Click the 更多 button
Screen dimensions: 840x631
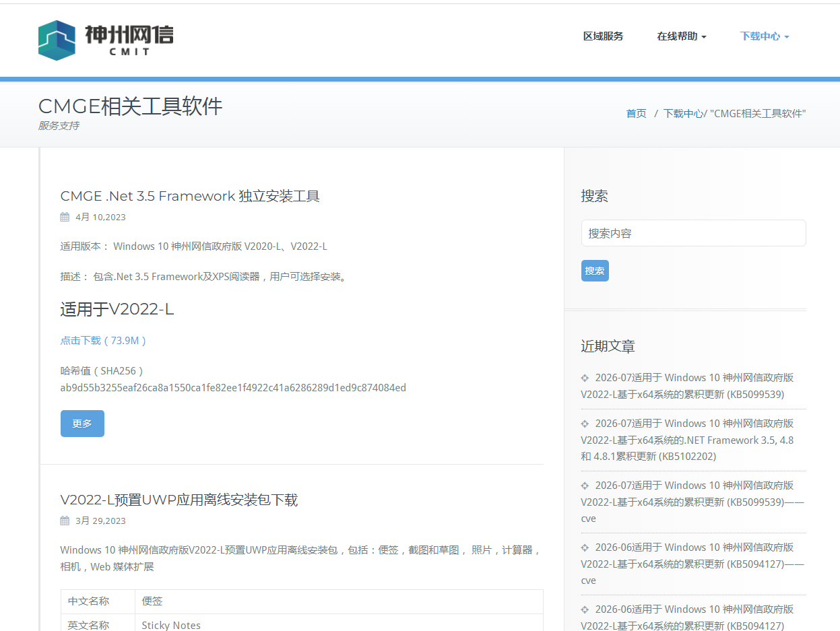(82, 424)
